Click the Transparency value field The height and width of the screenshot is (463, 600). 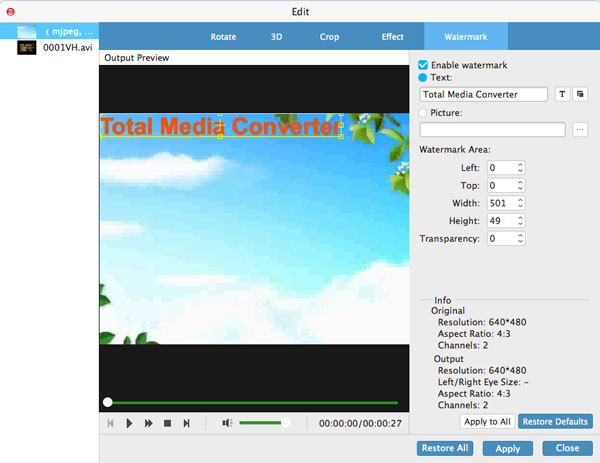502,238
